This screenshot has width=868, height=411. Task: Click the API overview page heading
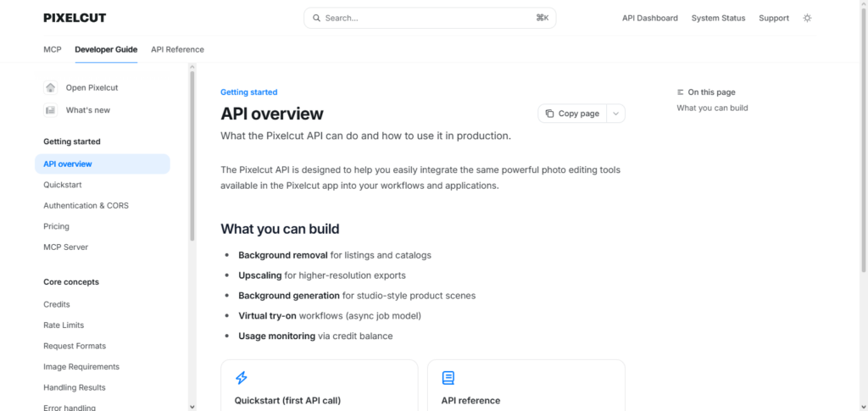click(x=272, y=114)
